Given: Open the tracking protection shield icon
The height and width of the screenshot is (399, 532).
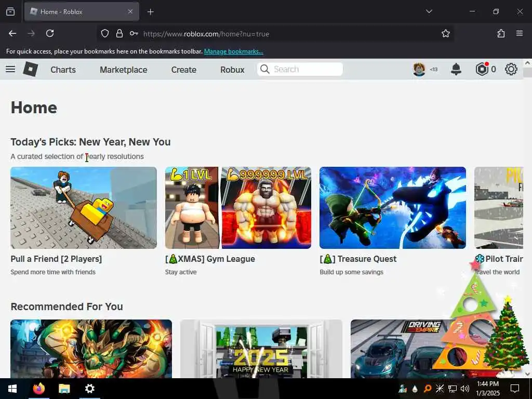Looking at the screenshot, I should coord(105,33).
